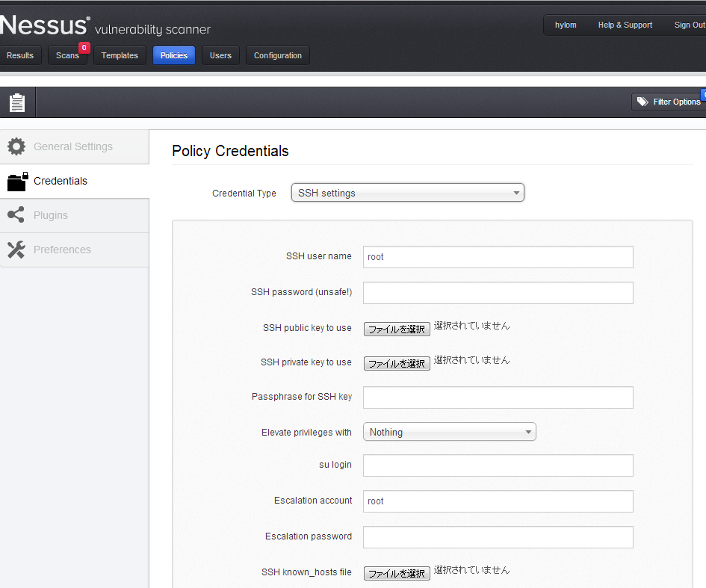Click the clipboard policy icon
706x588 pixels.
[x=17, y=102]
